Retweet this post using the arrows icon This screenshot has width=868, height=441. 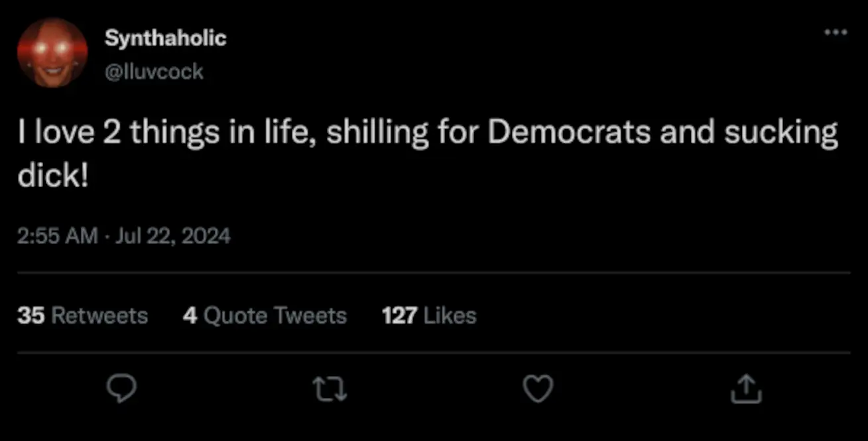click(x=330, y=389)
